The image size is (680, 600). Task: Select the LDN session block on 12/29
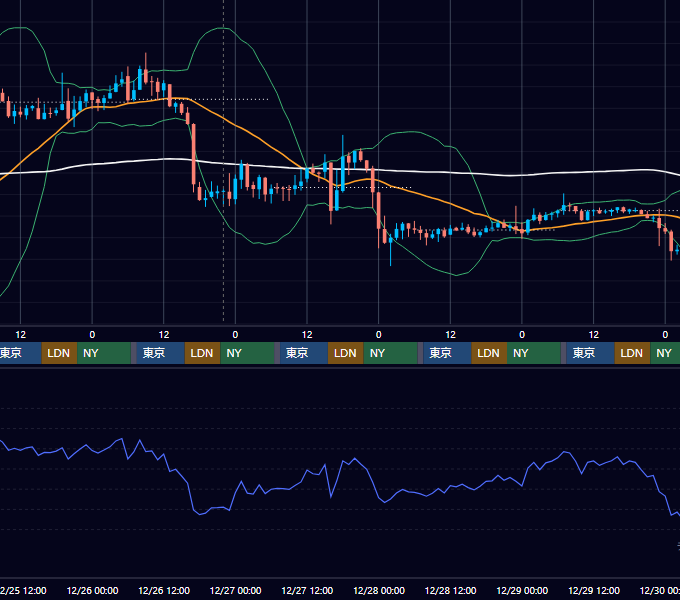[632, 353]
